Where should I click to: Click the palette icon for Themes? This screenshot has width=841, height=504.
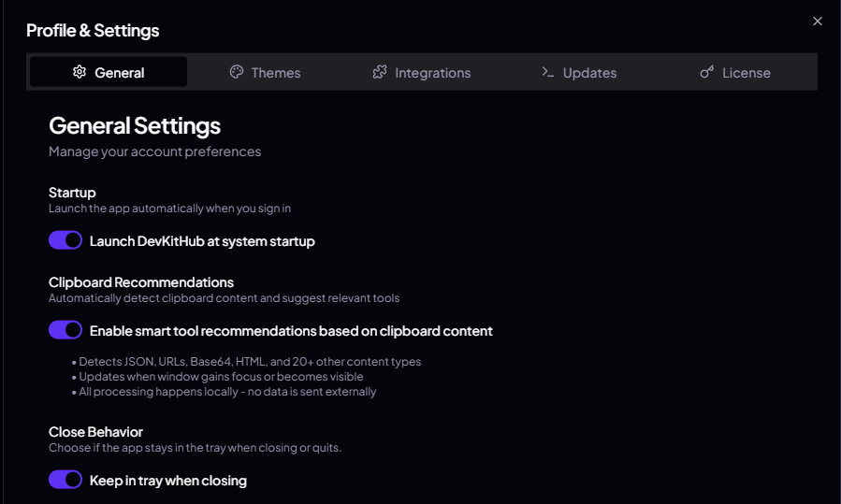point(237,72)
